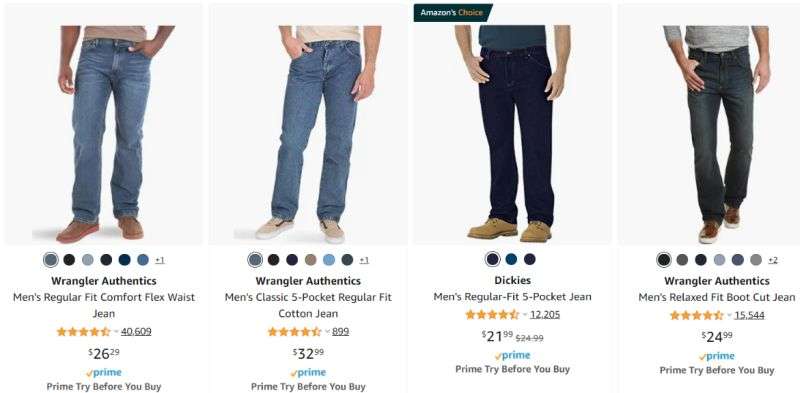
Task: Click the prime logo under $21.99 price
Action: click(x=512, y=356)
